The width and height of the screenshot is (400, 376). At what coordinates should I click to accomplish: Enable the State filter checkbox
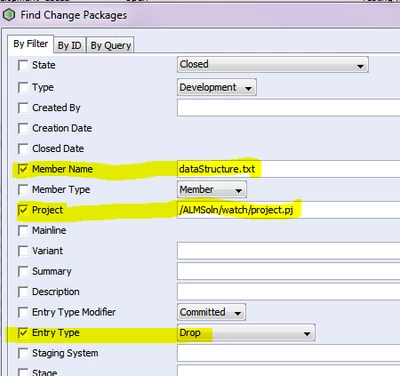(23, 65)
